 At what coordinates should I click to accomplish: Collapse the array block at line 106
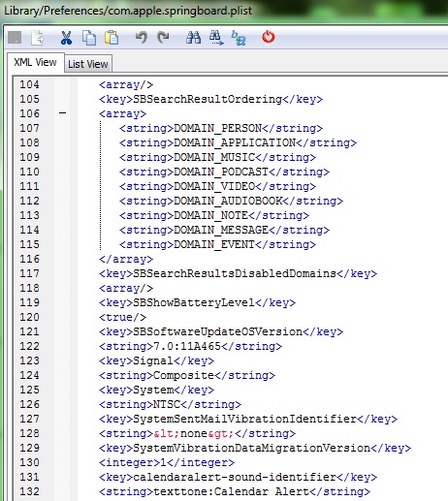coord(63,113)
